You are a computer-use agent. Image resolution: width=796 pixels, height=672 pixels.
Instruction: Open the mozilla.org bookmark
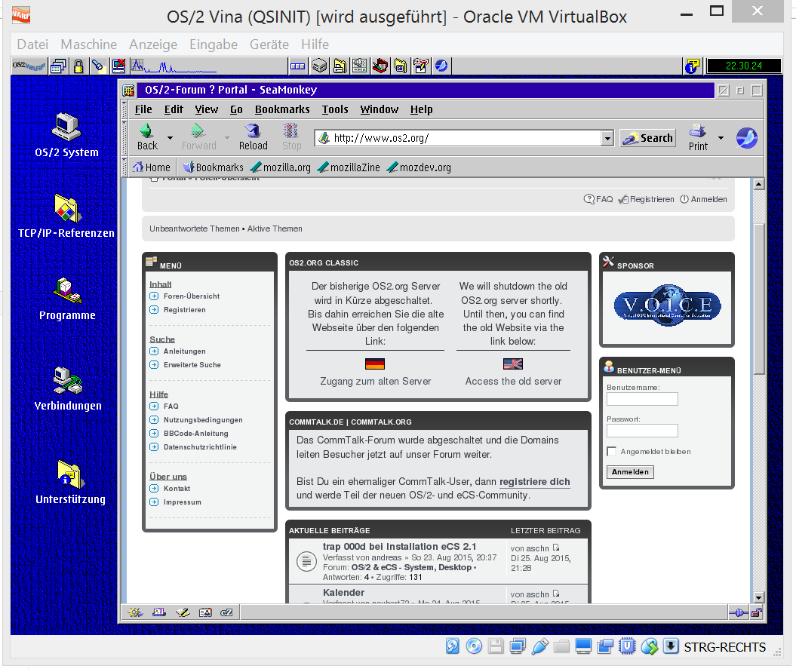(281, 167)
